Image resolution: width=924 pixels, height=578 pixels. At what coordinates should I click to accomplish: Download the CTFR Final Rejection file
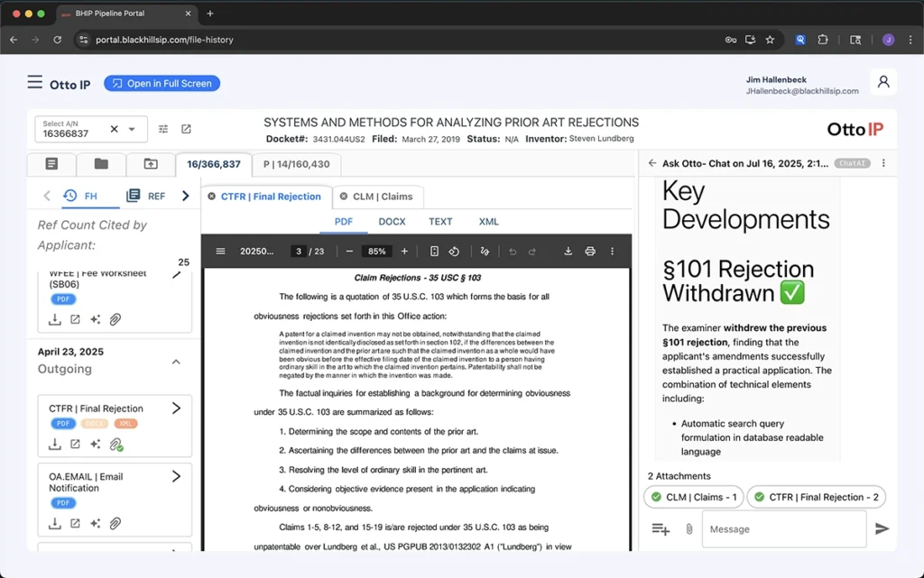pos(55,445)
